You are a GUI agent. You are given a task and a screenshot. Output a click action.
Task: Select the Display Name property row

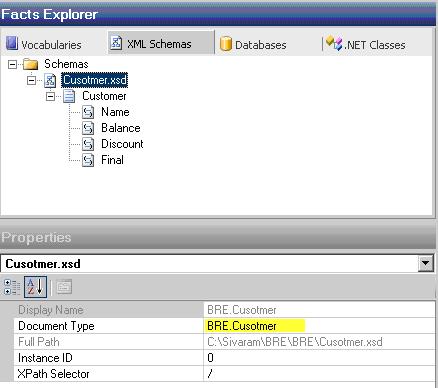(x=225, y=310)
